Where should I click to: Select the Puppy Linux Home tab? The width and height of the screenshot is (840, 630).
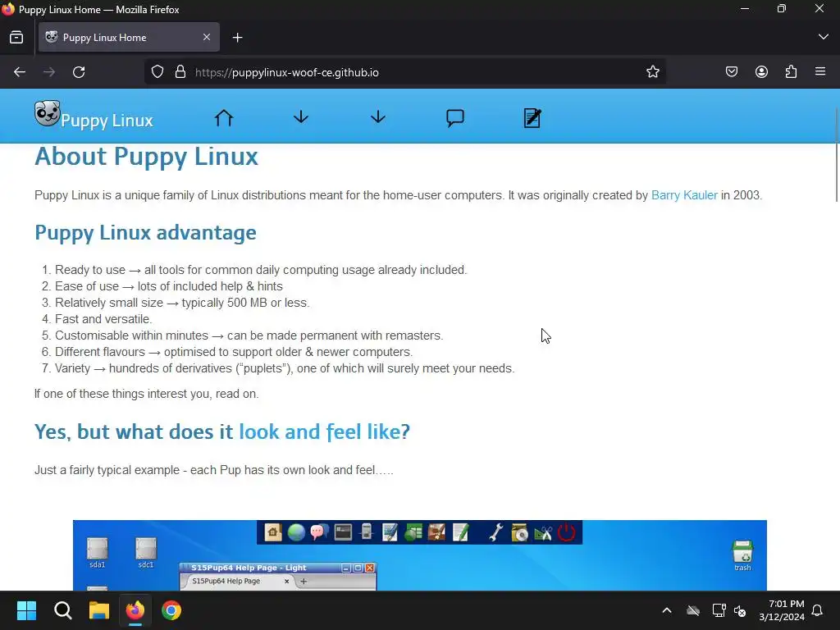tap(129, 37)
